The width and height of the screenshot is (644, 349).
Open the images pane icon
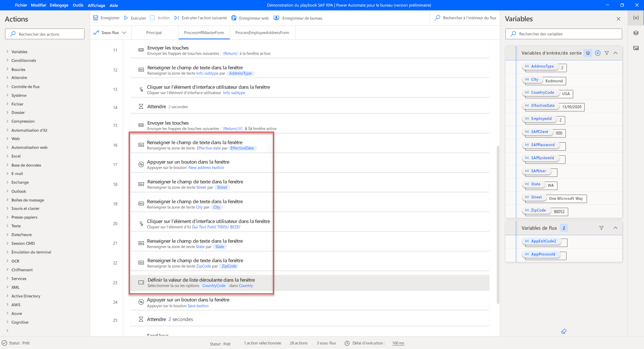(x=636, y=48)
